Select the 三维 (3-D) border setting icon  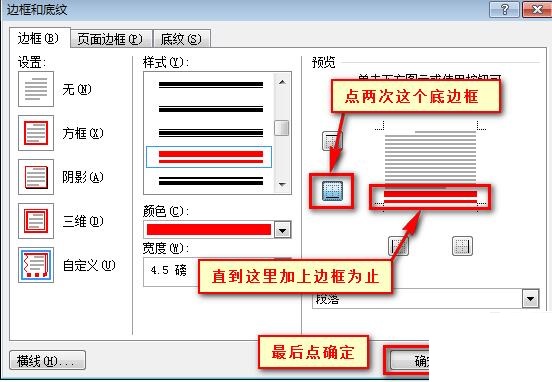pos(36,221)
